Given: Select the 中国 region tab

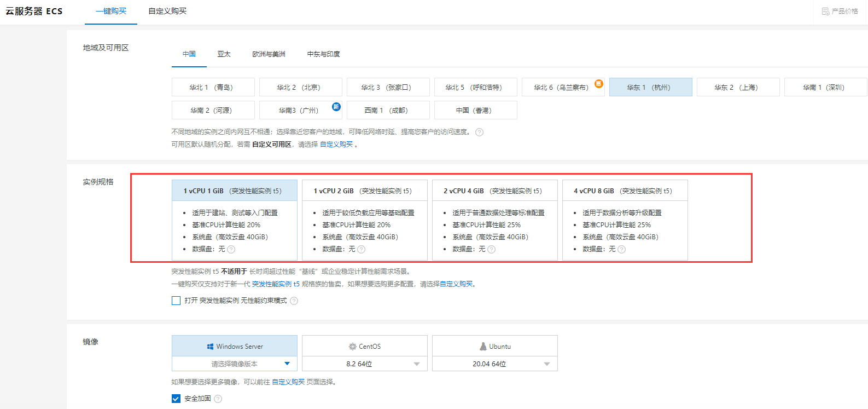Looking at the screenshot, I should point(189,54).
